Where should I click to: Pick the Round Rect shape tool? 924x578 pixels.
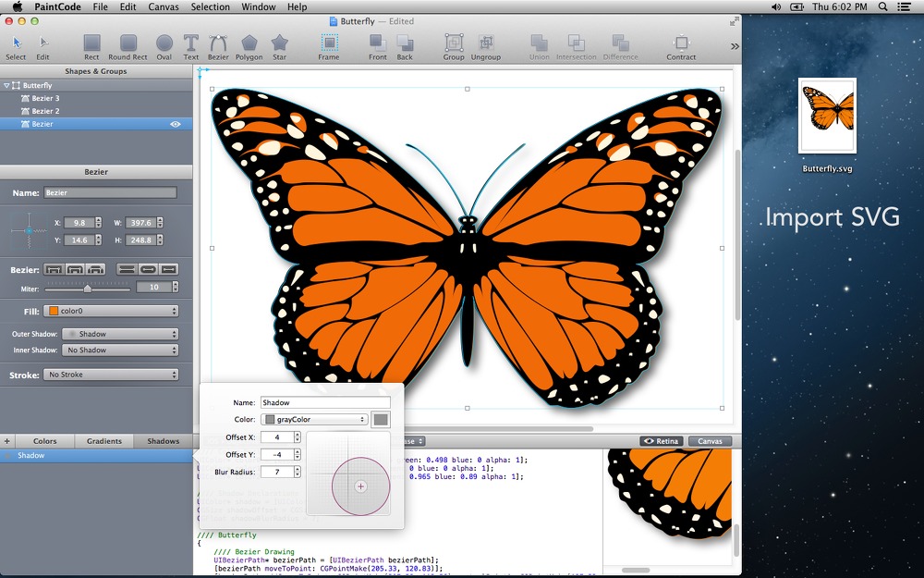pyautogui.click(x=128, y=47)
